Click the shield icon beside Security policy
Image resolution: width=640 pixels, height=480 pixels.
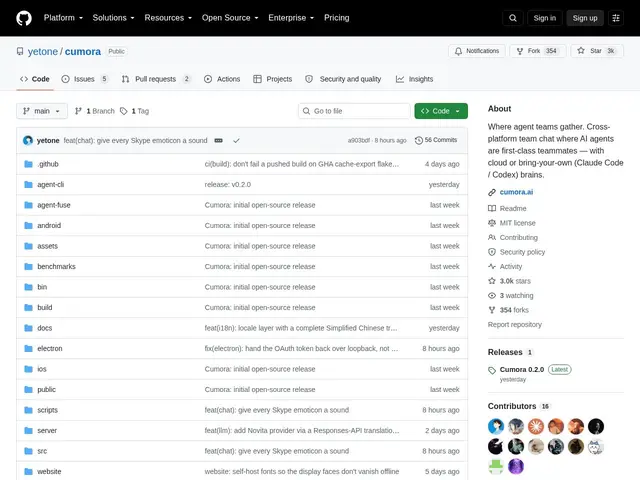(492, 252)
